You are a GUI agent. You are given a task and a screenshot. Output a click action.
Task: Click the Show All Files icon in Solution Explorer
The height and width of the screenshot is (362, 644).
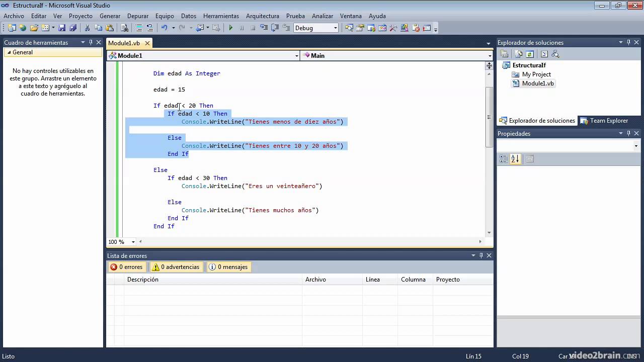pos(518,54)
